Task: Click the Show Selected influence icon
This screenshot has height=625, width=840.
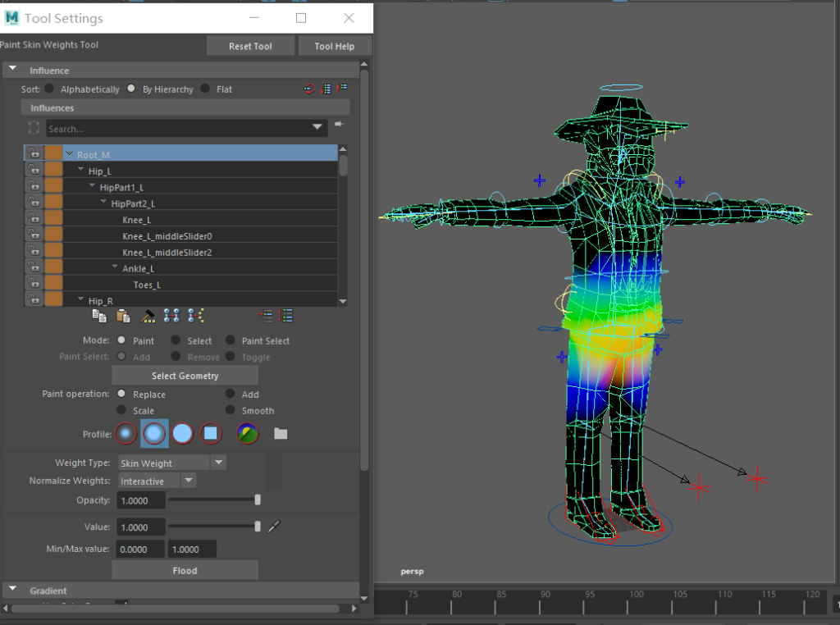Action: [265, 316]
